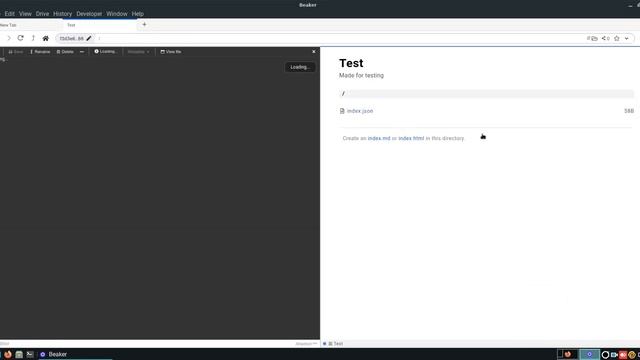Open the Edit menu
The height and width of the screenshot is (360, 640).
point(10,13)
